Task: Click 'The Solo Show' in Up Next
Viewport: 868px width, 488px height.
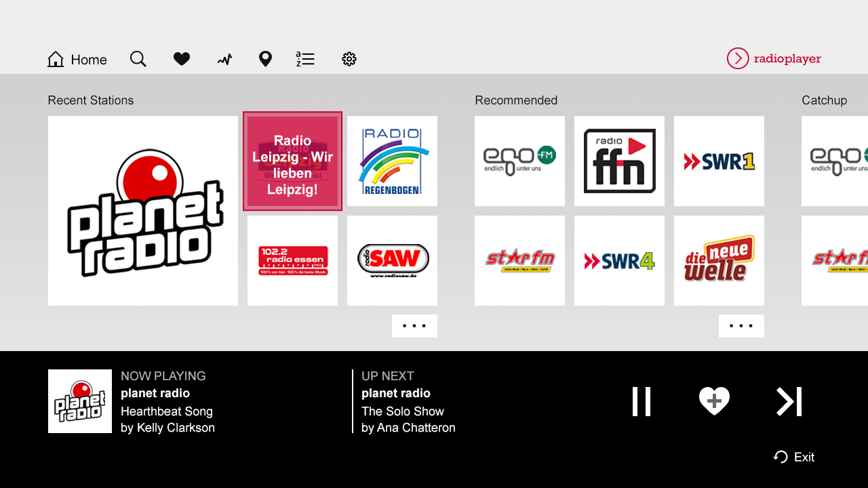Action: click(x=403, y=411)
